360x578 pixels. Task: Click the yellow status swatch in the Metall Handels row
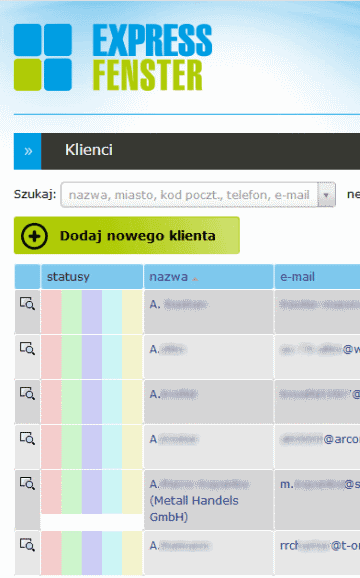click(132, 492)
